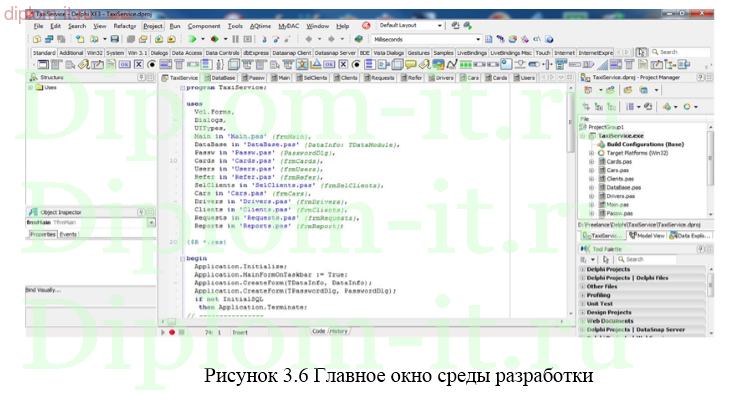Click the play arrow icon in status bar
The image size is (739, 400).
(163, 332)
